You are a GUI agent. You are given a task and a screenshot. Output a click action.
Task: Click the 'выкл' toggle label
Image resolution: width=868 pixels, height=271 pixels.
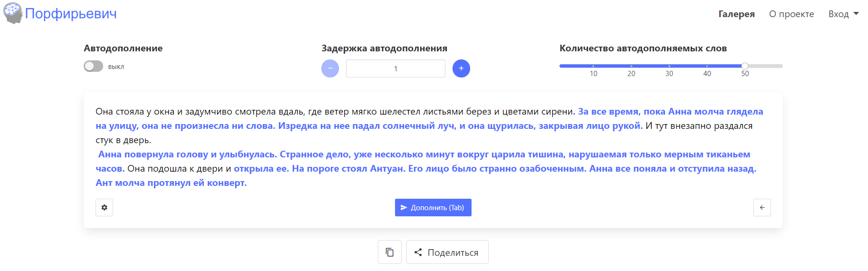point(116,67)
